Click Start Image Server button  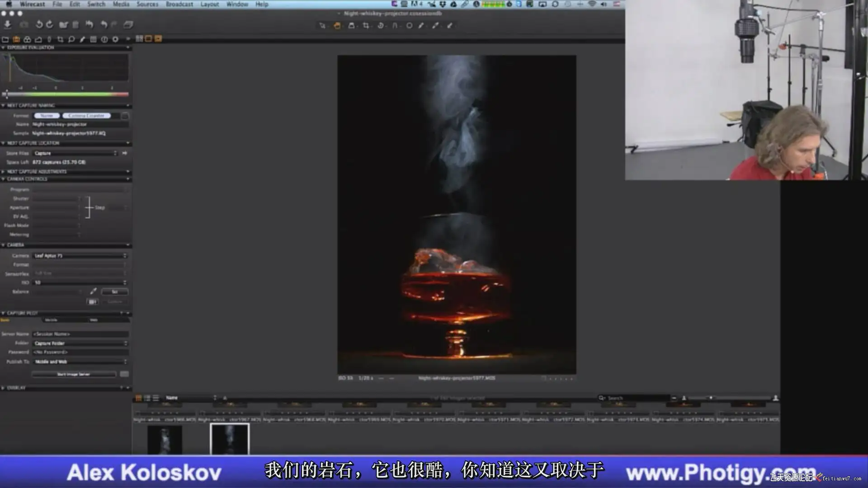tap(74, 374)
